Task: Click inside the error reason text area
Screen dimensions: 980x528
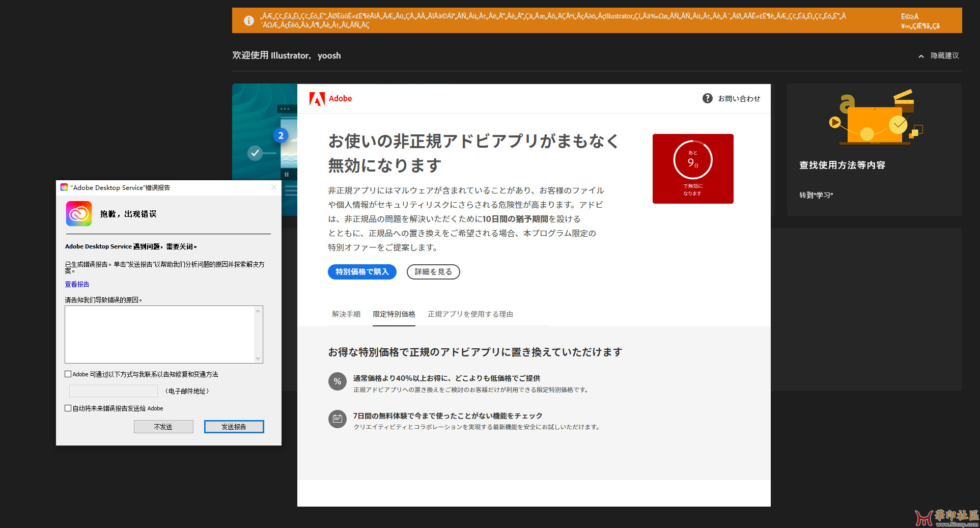Action: point(159,335)
